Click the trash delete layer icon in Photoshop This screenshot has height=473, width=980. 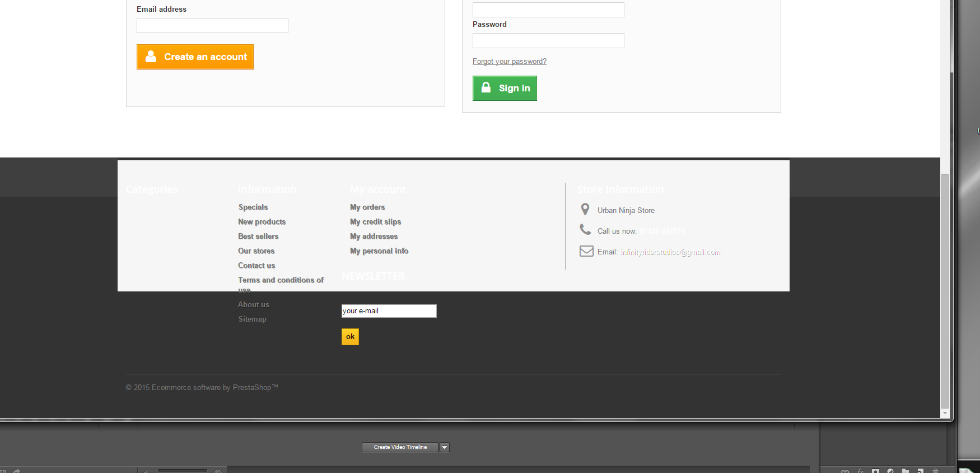pos(935,471)
